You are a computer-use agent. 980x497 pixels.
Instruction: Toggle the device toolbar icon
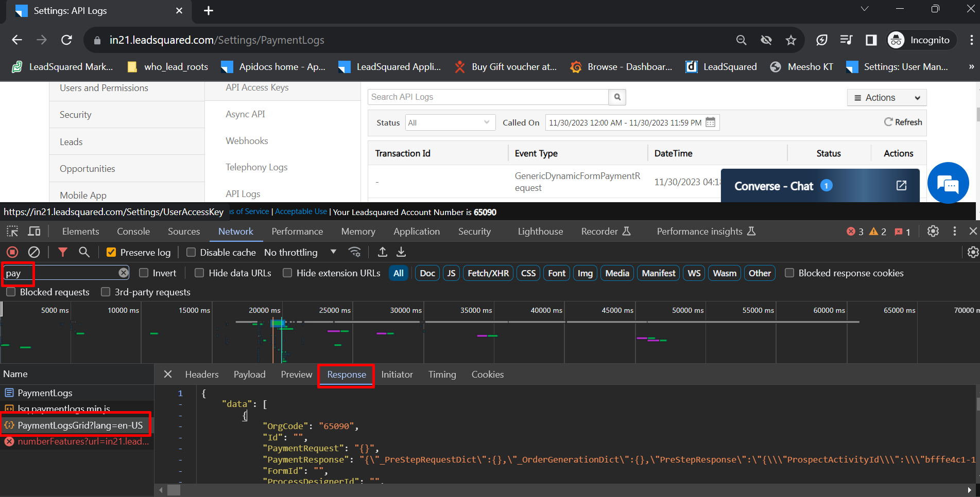click(34, 232)
